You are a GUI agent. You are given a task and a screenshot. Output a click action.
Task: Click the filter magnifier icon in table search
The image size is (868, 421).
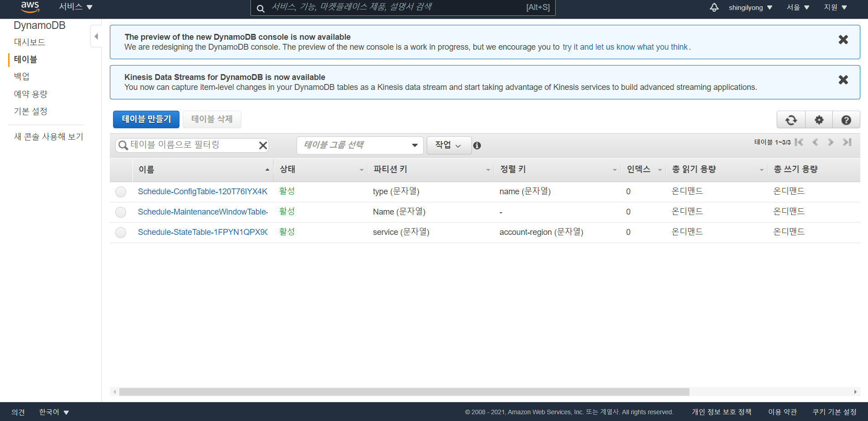point(123,145)
